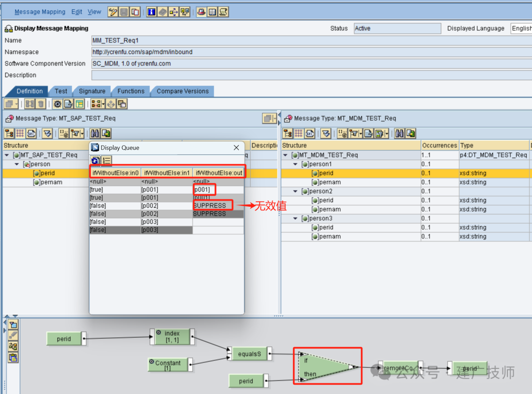532x394 pixels.
Task: Click export arrow icon at end of target toolbar
Action: (411, 134)
